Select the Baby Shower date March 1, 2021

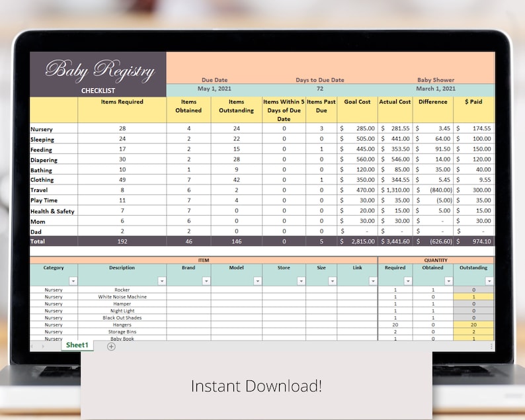[436, 89]
